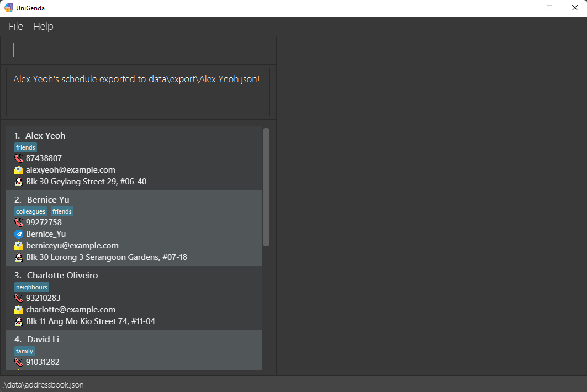The image size is (587, 392).
Task: Click the email icon beside alexyeoh@example.com
Action: (x=19, y=170)
